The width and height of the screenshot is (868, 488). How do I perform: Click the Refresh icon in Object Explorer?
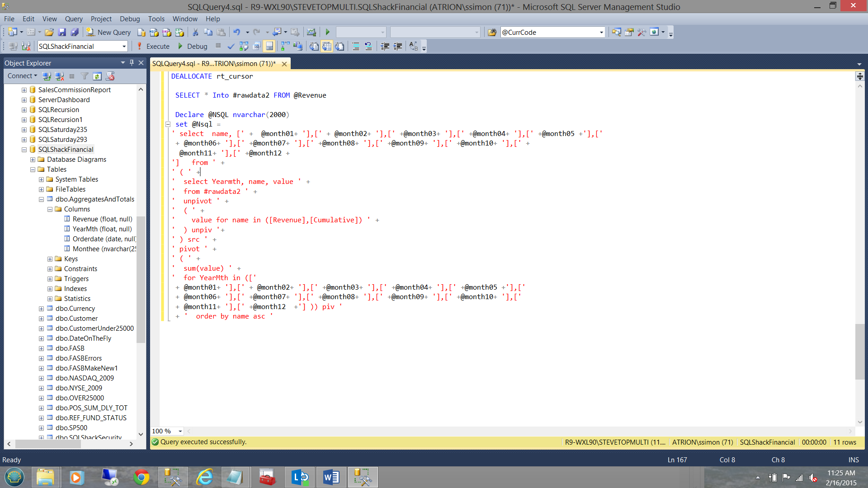tap(97, 76)
